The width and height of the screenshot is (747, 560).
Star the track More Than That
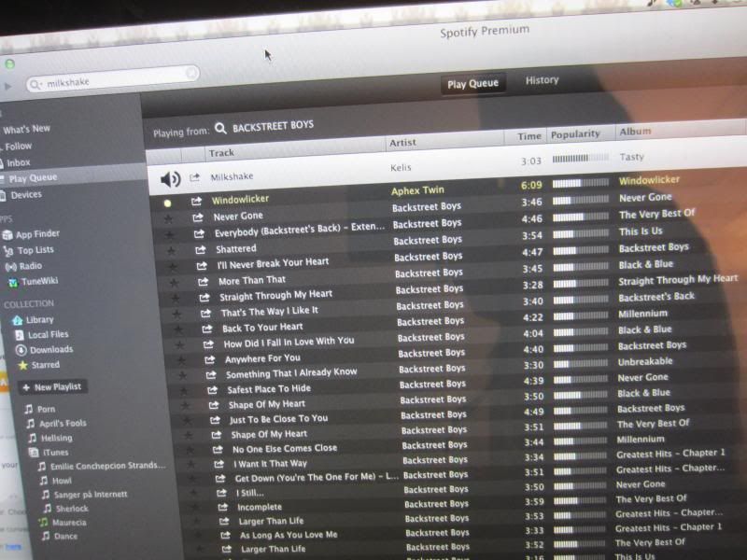174,283
